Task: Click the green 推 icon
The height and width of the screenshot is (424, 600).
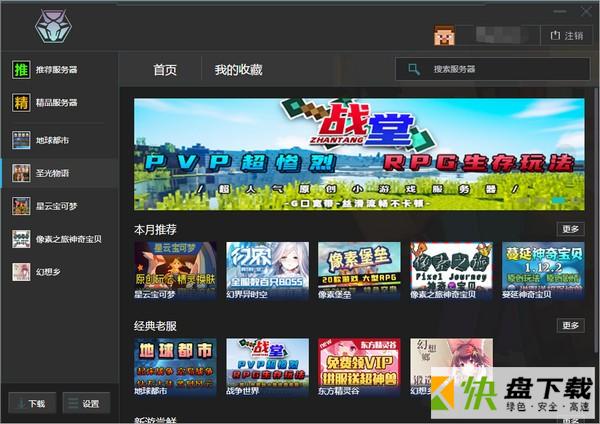Action: (x=21, y=70)
